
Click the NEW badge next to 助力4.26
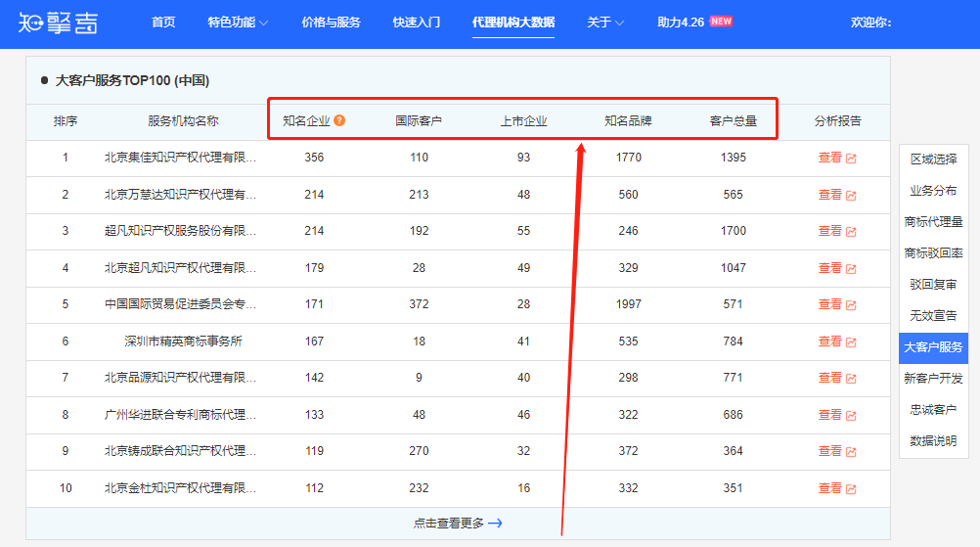coord(721,22)
